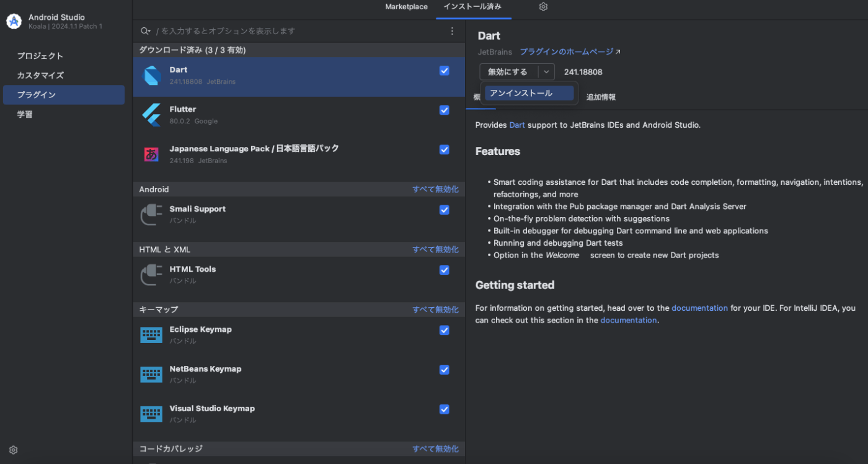
Task: Click the NetBeans Keymap keyboard icon
Action: (x=151, y=375)
